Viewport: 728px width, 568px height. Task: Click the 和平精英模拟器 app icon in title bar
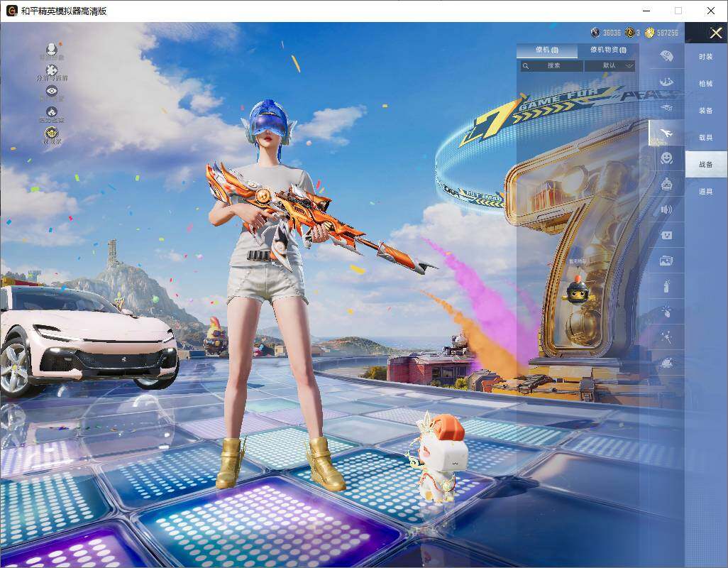click(11, 11)
